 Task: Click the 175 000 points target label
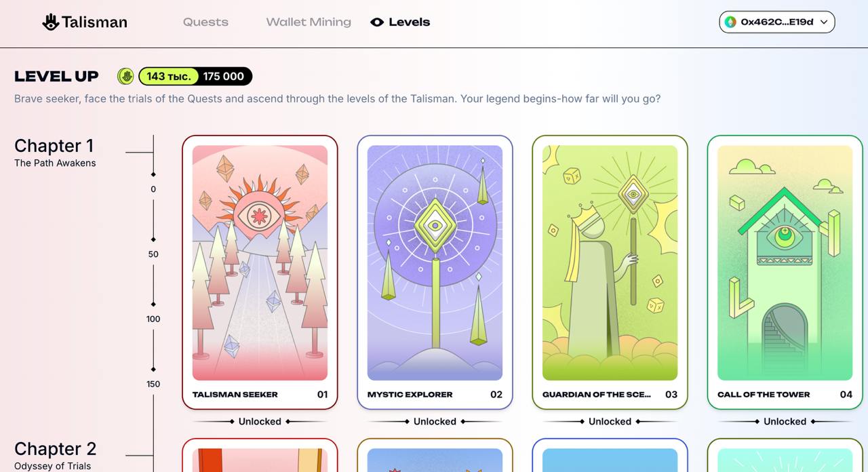[224, 76]
